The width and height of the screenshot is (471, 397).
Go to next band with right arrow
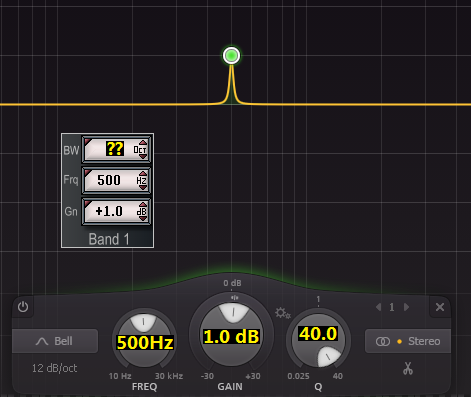[x=406, y=307]
